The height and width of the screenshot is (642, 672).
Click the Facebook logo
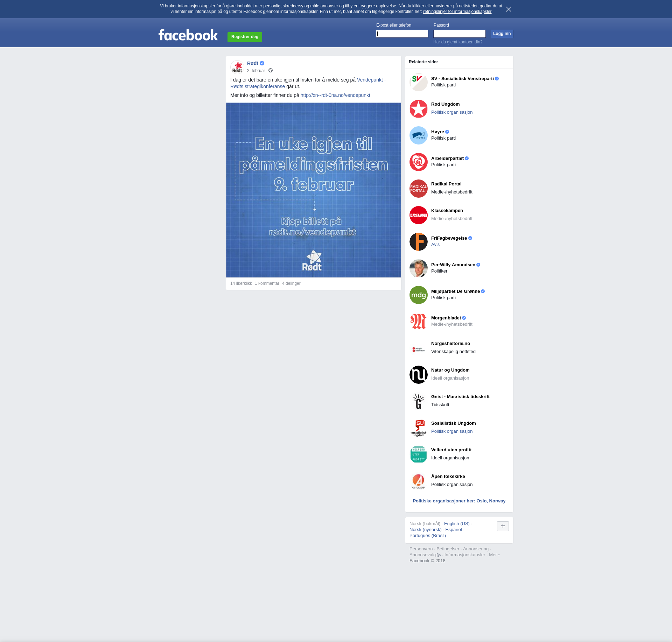point(188,35)
